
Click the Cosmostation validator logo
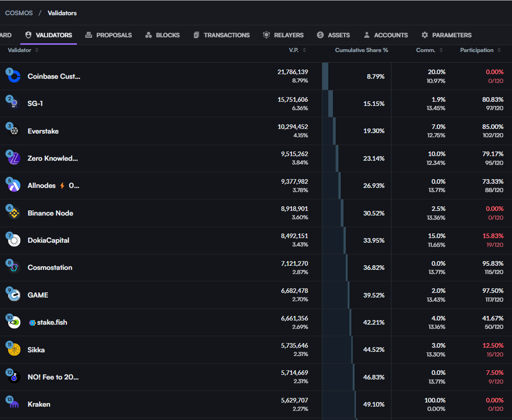[14, 268]
